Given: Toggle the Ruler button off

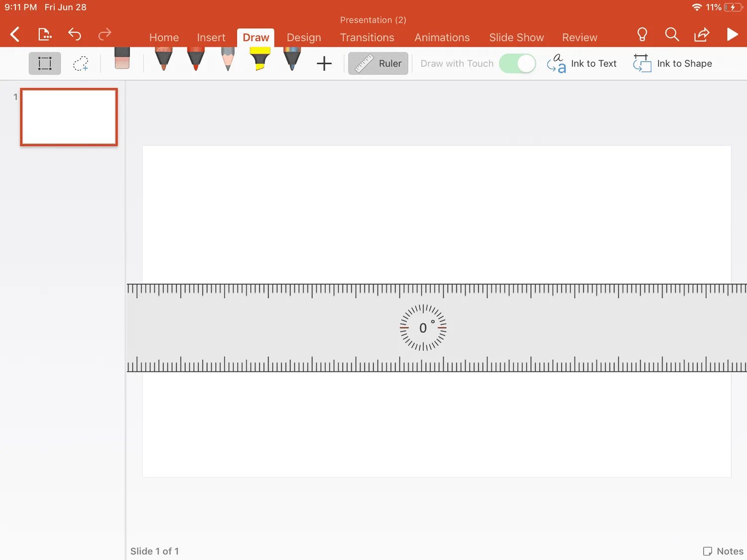Looking at the screenshot, I should (378, 64).
